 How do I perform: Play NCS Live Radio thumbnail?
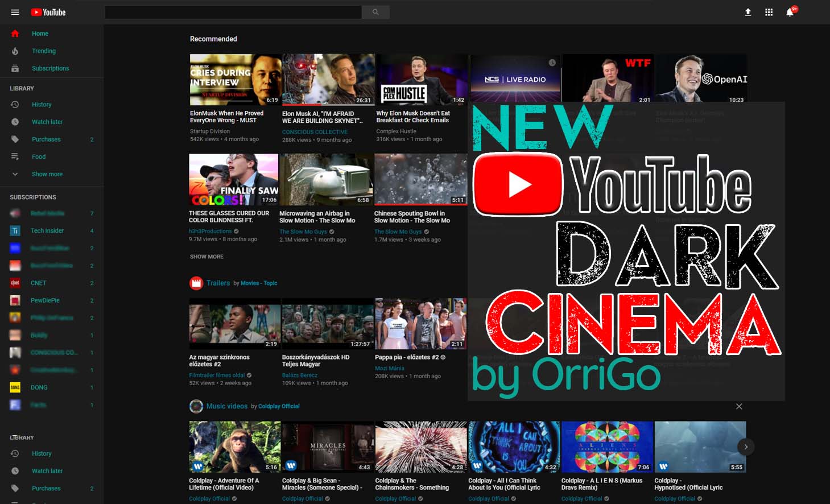point(515,78)
